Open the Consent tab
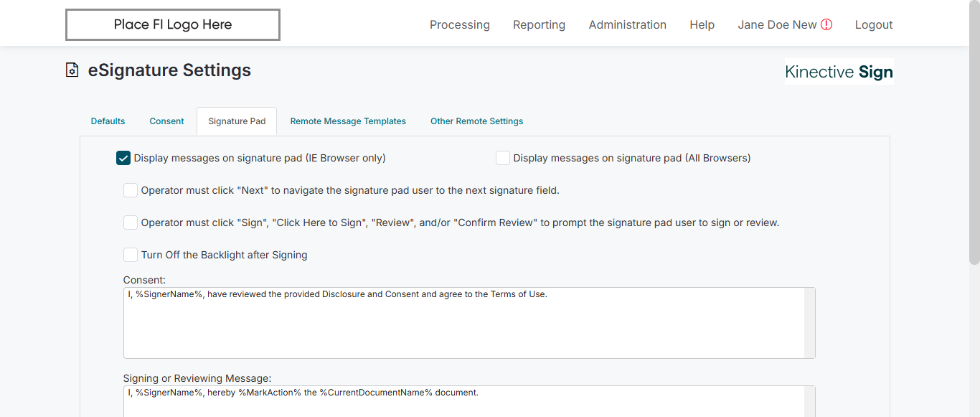 tap(167, 121)
